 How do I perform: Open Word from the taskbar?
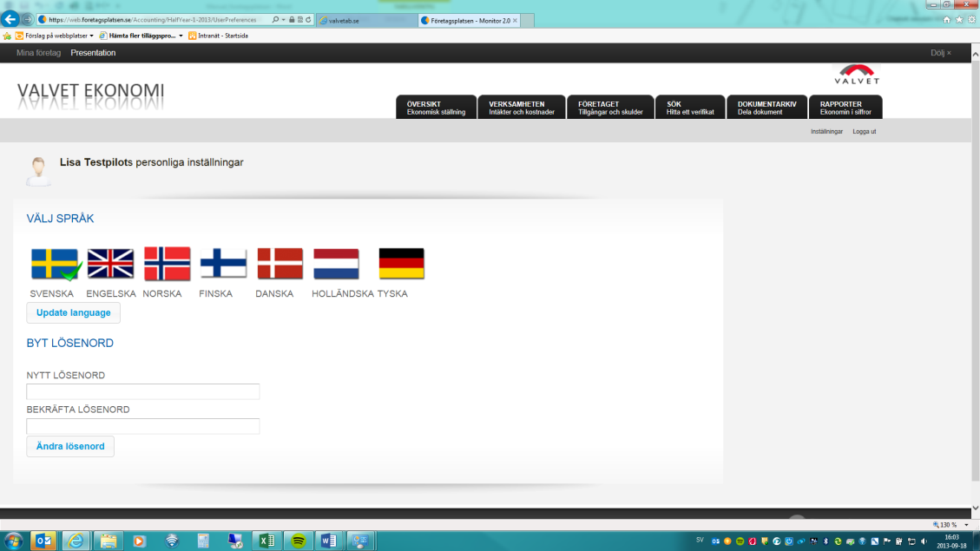pos(329,541)
